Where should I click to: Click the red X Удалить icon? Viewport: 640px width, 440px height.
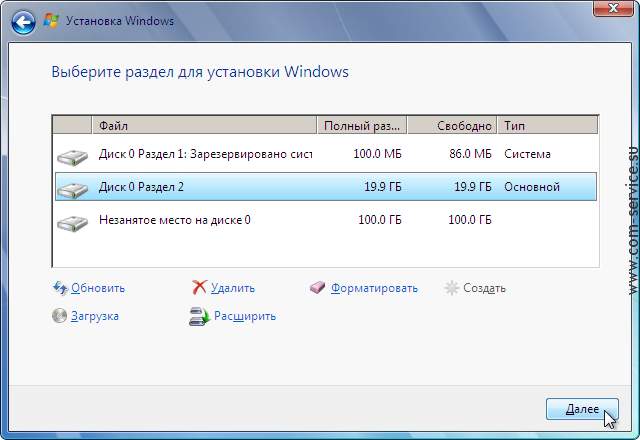(199, 287)
